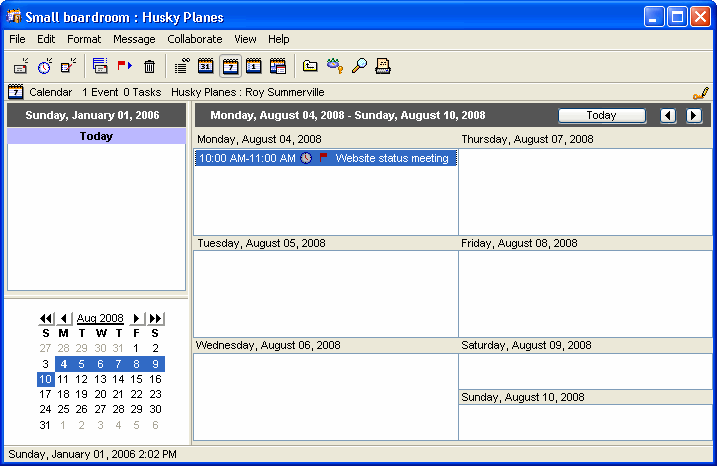
Task: Click the magnifying glass find icon
Action: pos(359,67)
